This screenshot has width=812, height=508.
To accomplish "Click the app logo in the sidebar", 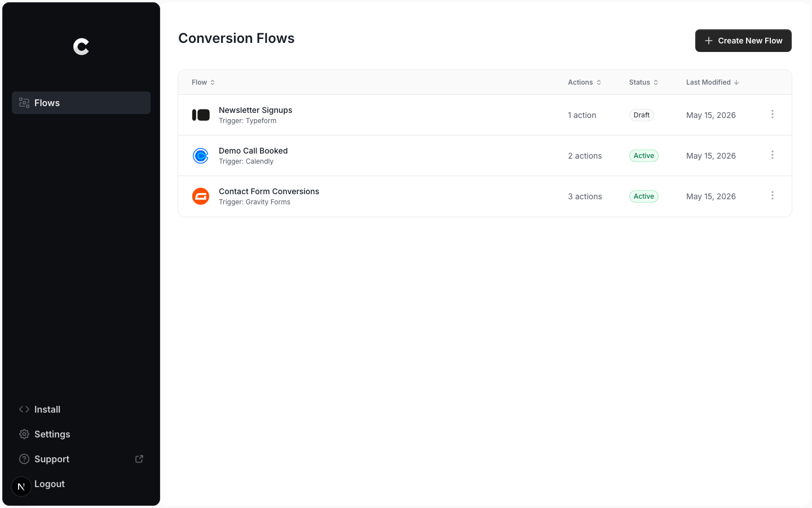I will [81, 47].
